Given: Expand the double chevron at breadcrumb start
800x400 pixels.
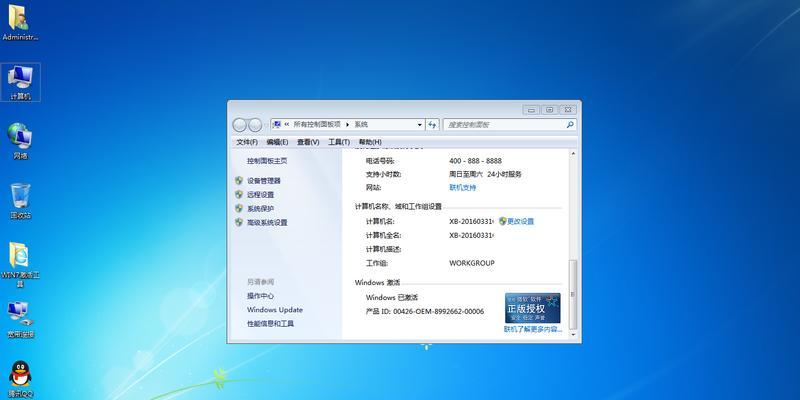Looking at the screenshot, I should pos(287,124).
